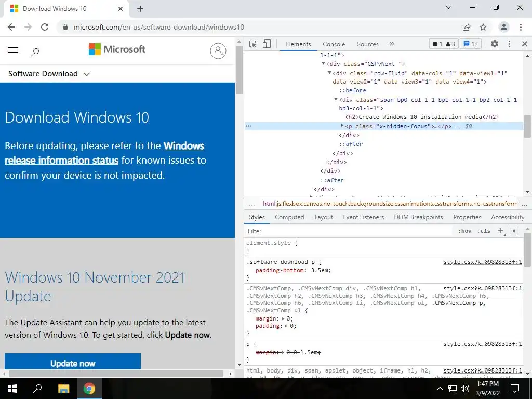The width and height of the screenshot is (532, 399).
Task: Select the Elements tab
Action: (298, 44)
